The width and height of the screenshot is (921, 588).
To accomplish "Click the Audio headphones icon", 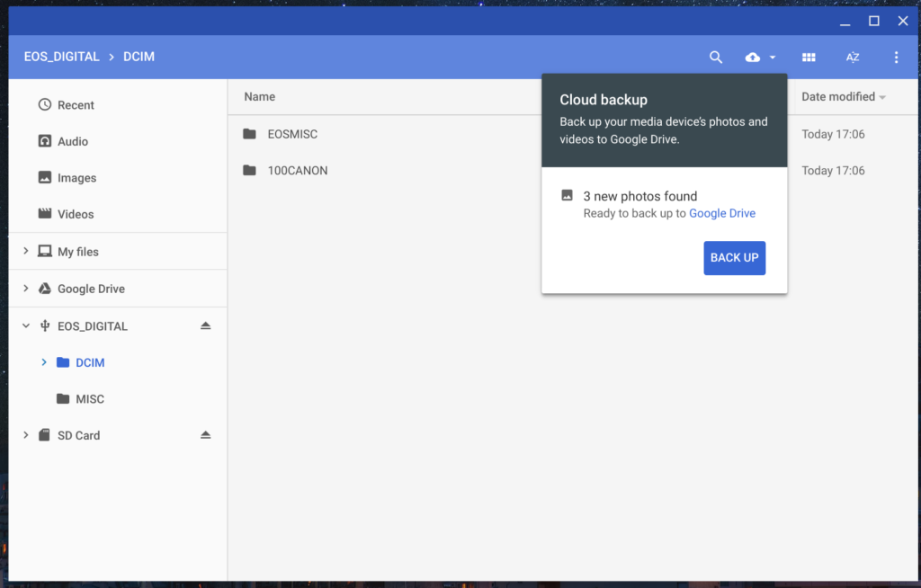I will [45, 141].
